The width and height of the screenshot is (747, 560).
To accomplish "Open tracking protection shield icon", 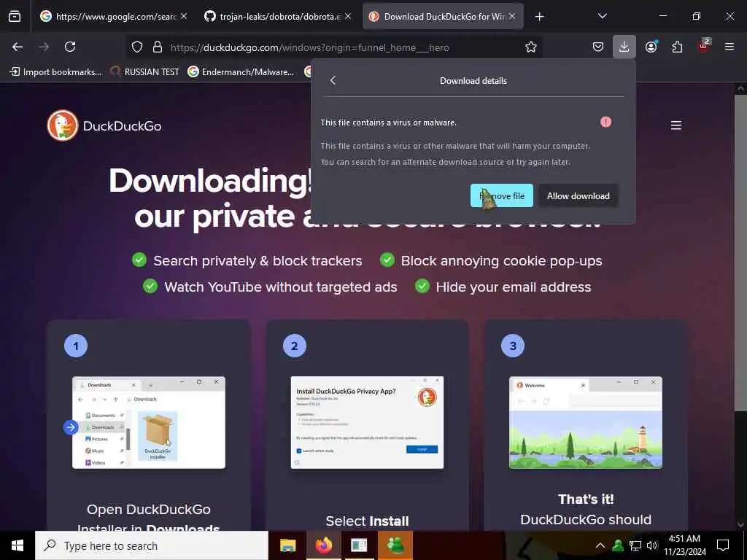I will point(137,47).
